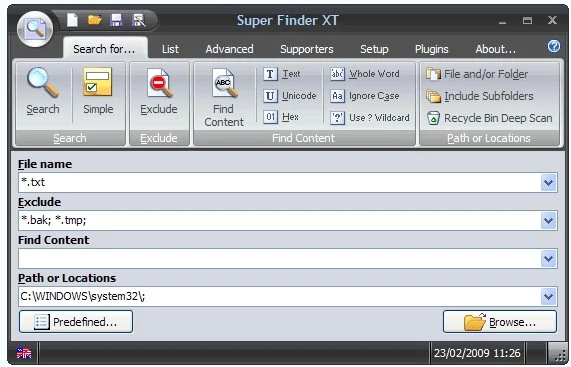This screenshot has width=571, height=367.
Task: Click the UK flag language icon in status bar
Action: (24, 353)
